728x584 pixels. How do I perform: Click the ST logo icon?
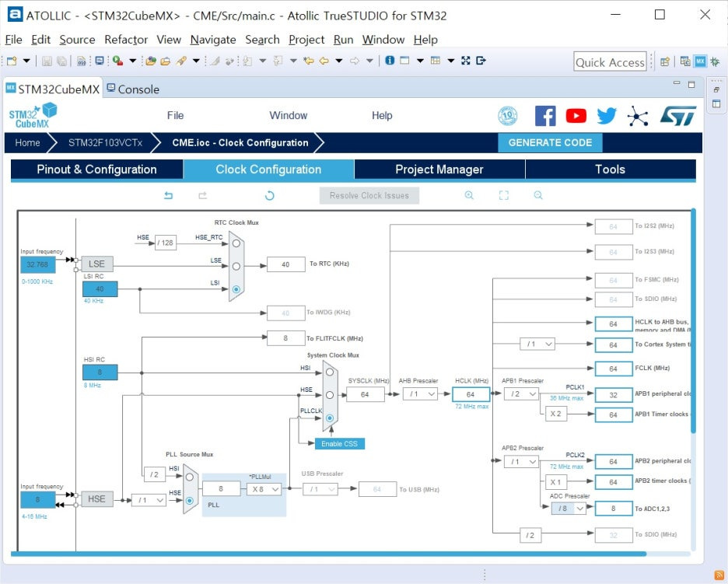(678, 116)
